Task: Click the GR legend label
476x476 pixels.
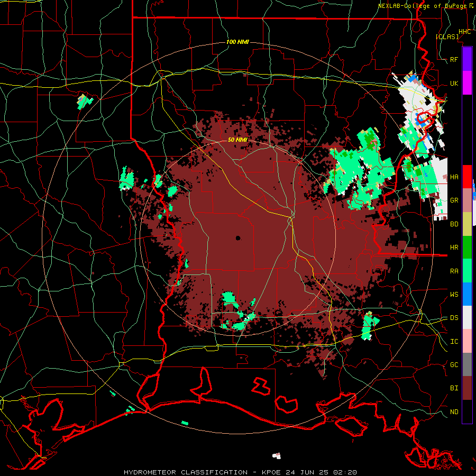Action: point(454,200)
